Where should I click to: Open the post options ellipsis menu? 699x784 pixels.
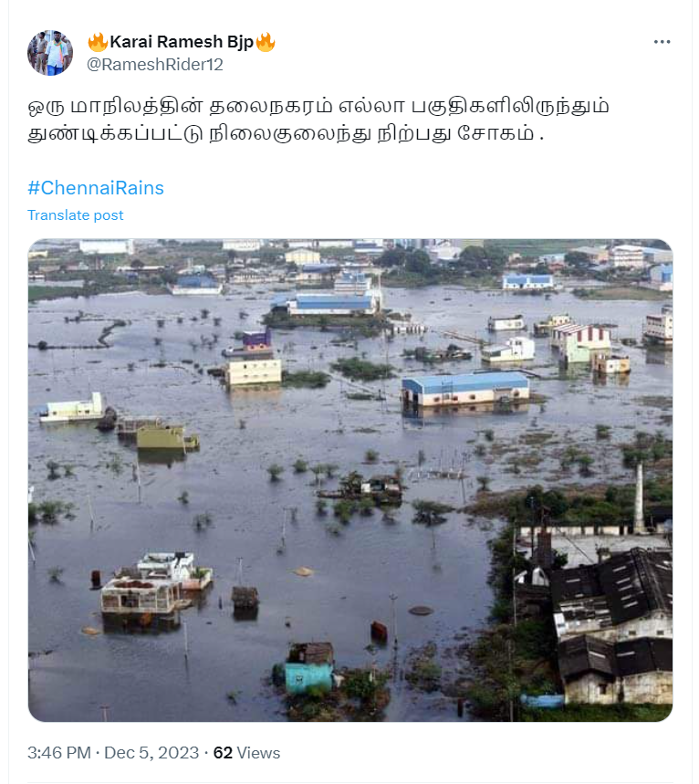pos(660,40)
